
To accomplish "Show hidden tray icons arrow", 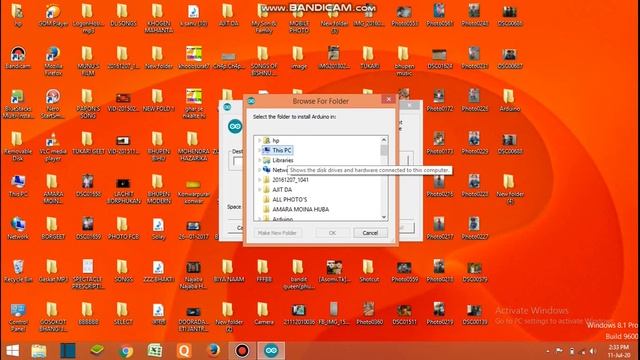I will coord(548,351).
